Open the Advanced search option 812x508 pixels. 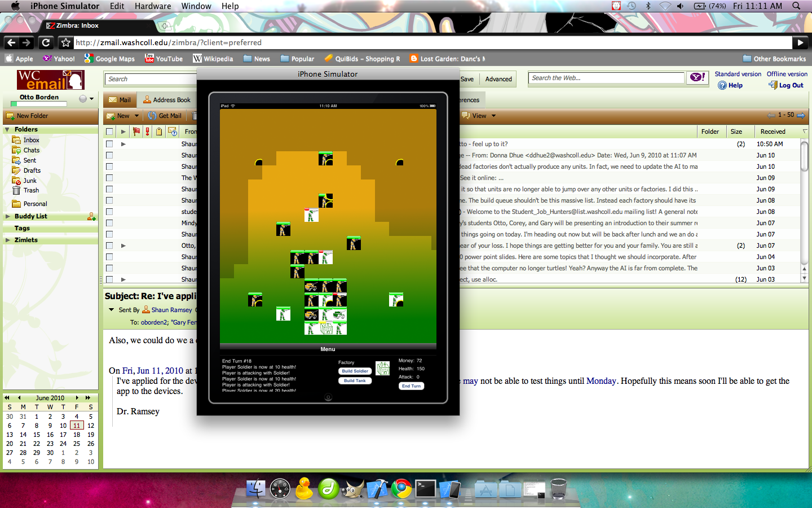click(x=498, y=79)
